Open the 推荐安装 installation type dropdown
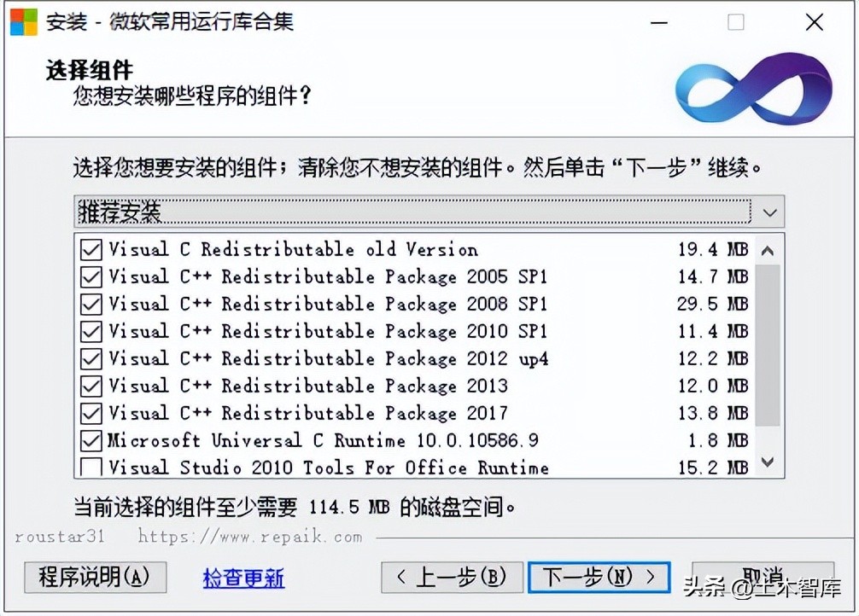Viewport: 859px width, 616px height. click(x=384, y=212)
